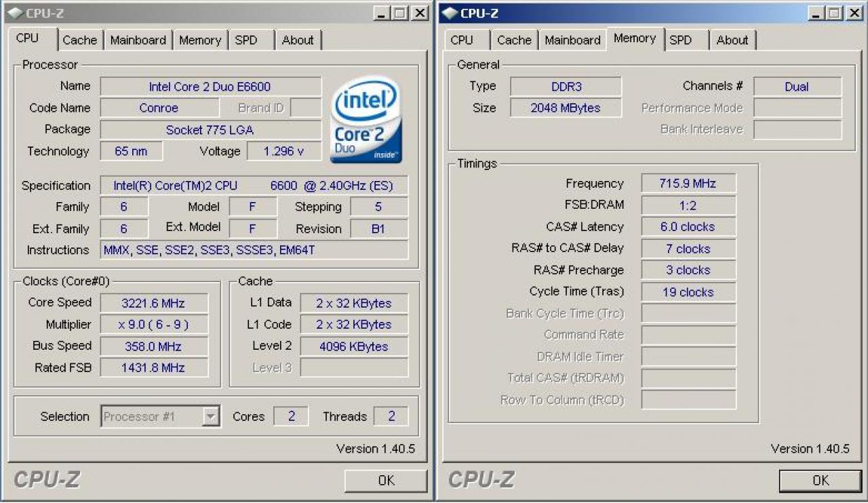Open the Mainboard tab in left CPU-Z window
The height and width of the screenshot is (503, 868).
(138, 40)
